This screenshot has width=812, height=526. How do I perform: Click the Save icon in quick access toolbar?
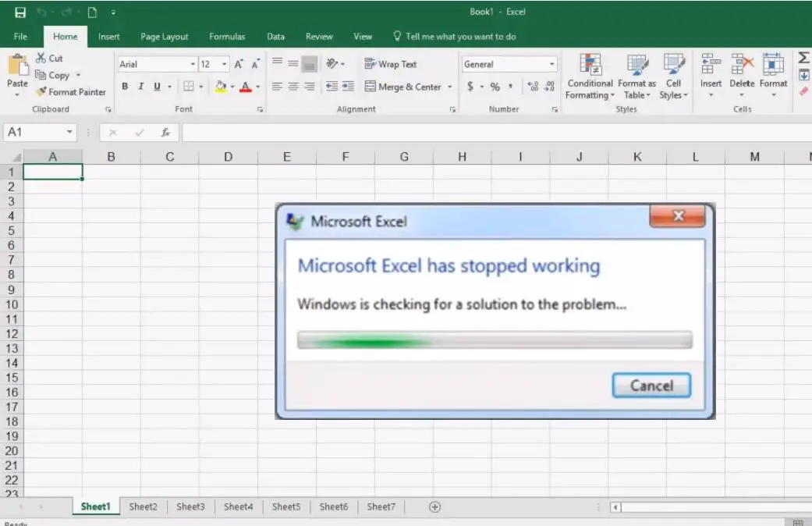pyautogui.click(x=20, y=12)
